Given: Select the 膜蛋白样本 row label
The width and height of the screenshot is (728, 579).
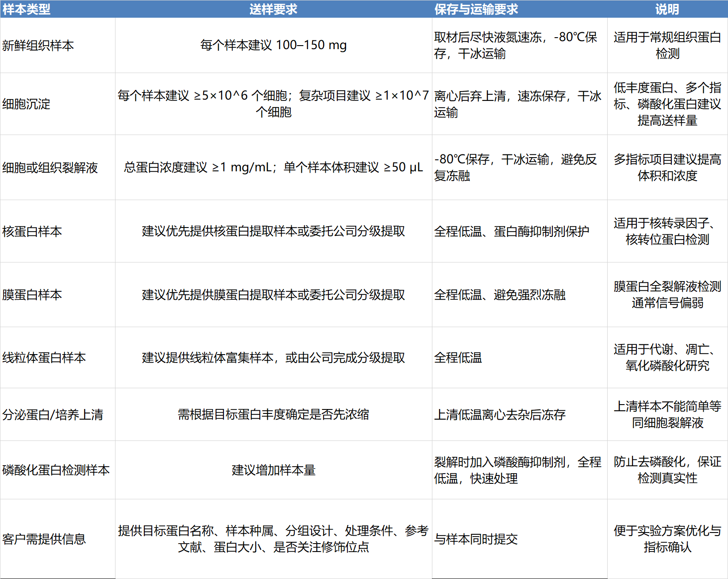Looking at the screenshot, I should coord(32,295).
